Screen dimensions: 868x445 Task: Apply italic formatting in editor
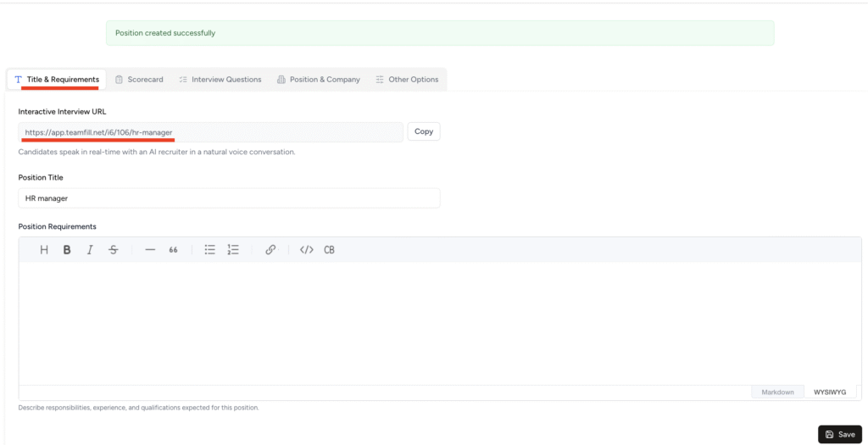90,250
